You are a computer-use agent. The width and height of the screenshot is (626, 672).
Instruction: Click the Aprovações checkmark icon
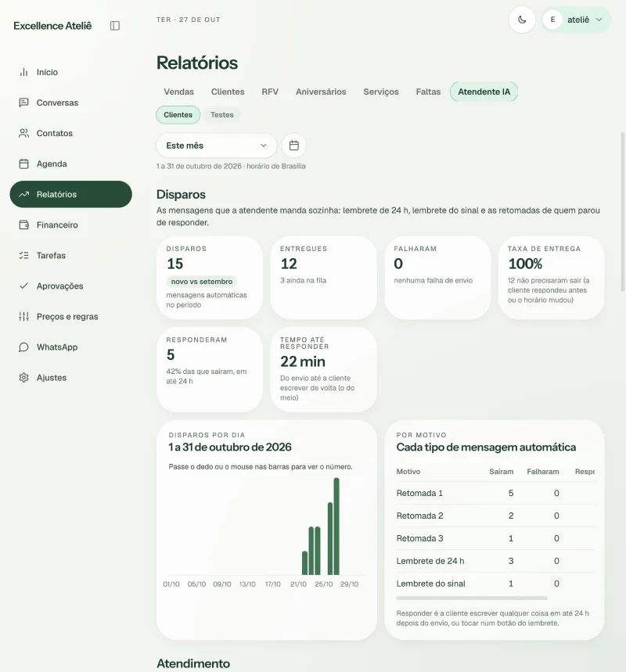tap(24, 286)
